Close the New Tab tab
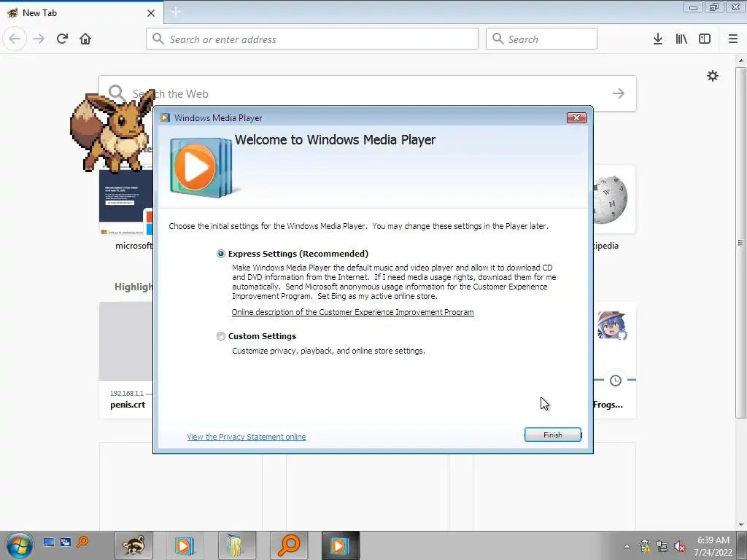The height and width of the screenshot is (560, 747). pos(151,13)
